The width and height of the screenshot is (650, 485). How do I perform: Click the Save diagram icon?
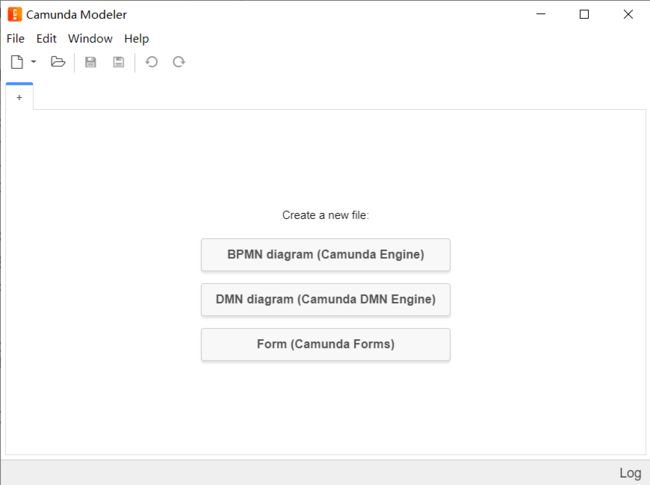click(90, 62)
